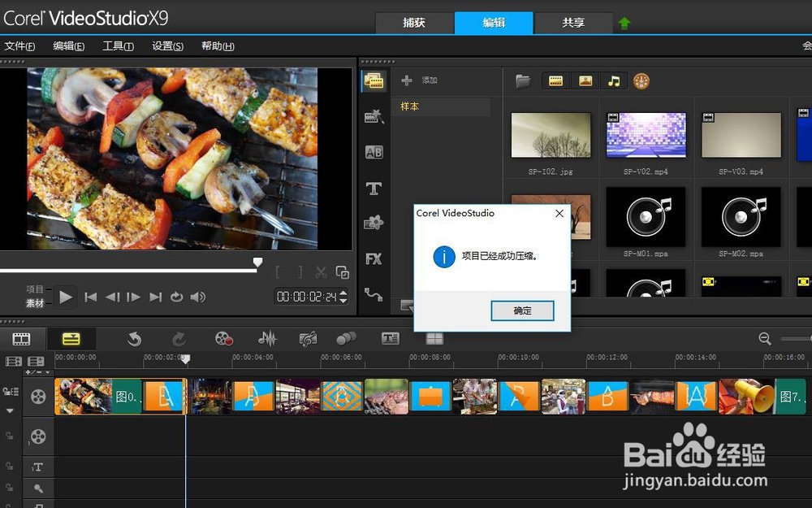Open the 帮助 menu
Viewport: 812px width, 508px height.
(x=218, y=46)
